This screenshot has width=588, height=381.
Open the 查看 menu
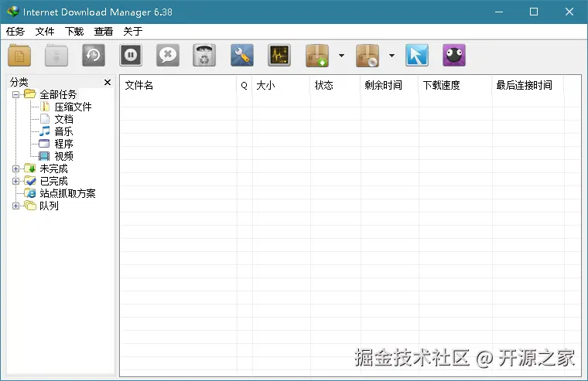click(103, 32)
